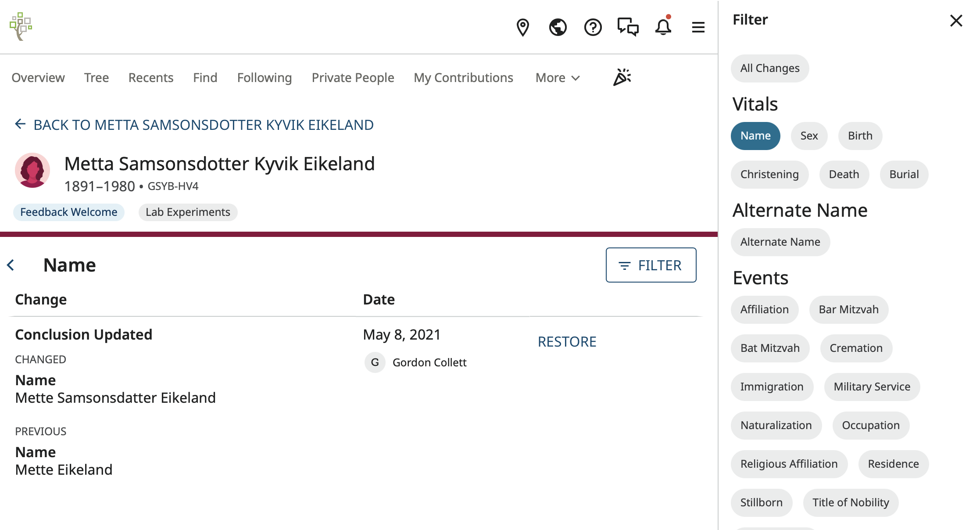
Task: Enable the Immigration events filter
Action: (772, 387)
